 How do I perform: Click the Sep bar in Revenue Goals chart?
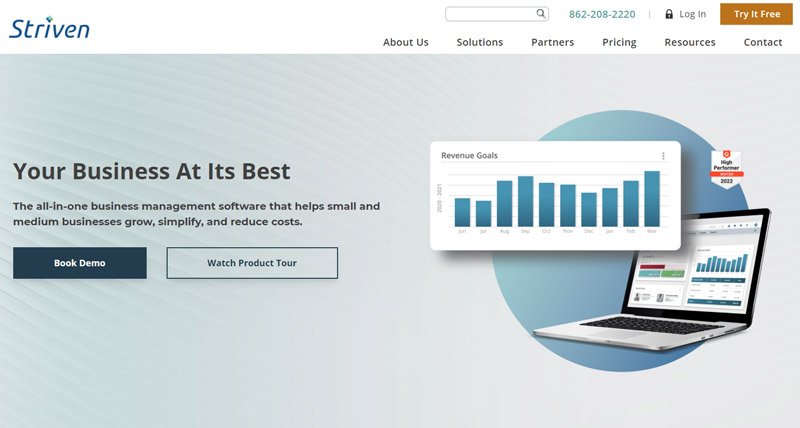pos(525,202)
